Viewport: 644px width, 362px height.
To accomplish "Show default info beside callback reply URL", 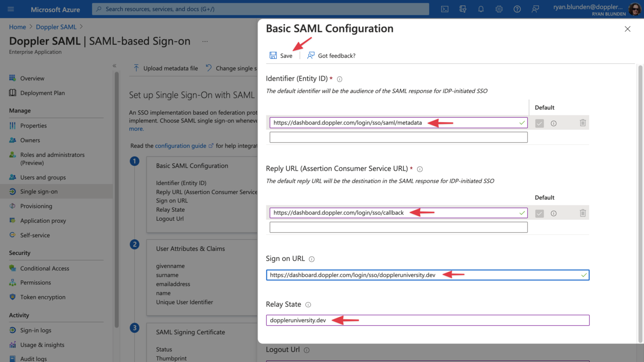I will [x=553, y=213].
